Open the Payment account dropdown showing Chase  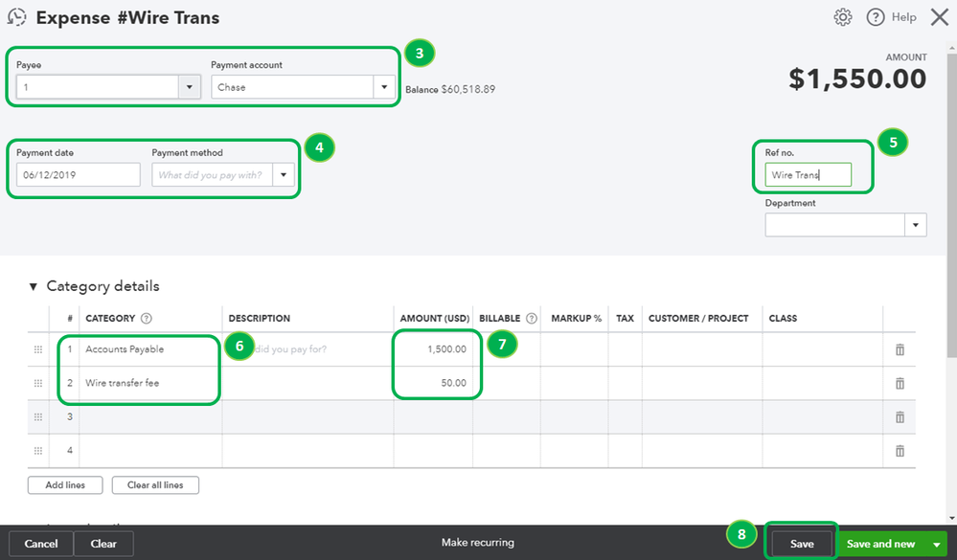click(x=384, y=86)
